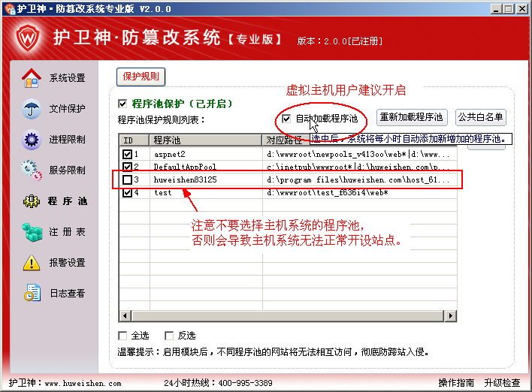Uncheck row 1 aspnet2 checkbox
Viewport: 532px width, 392px height.
(x=127, y=154)
